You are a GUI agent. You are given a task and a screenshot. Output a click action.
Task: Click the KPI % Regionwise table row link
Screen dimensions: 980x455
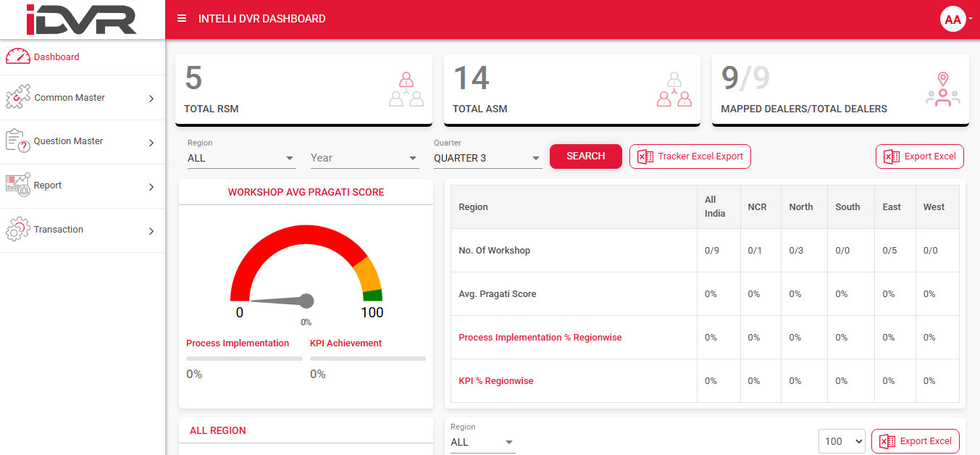tap(495, 380)
